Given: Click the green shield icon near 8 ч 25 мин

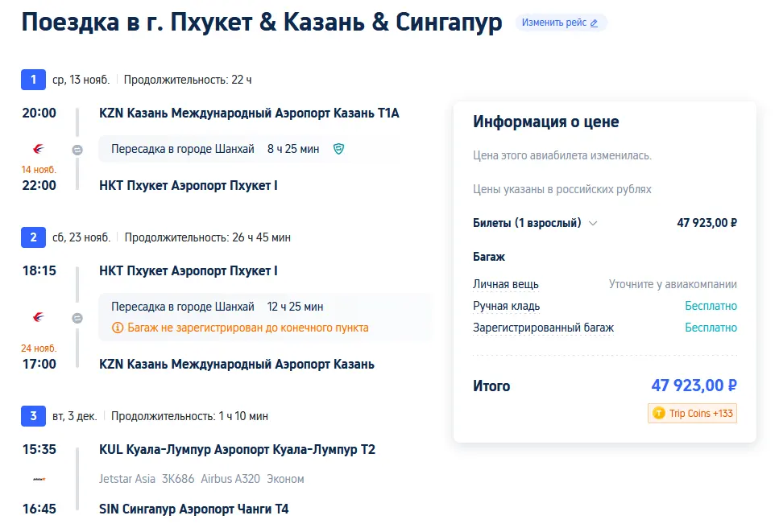Looking at the screenshot, I should click(338, 149).
